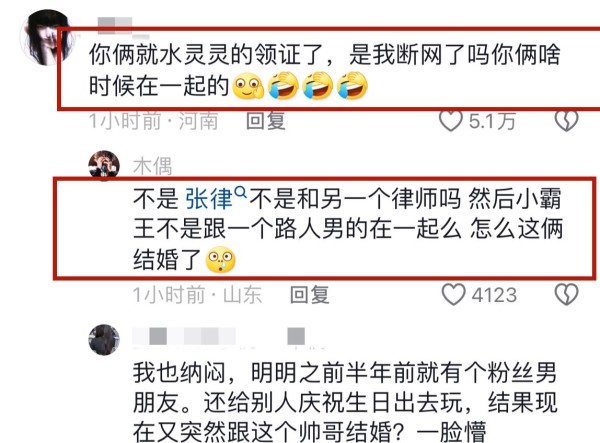Tap the 4123 like count
The image size is (600, 443).
pos(494,295)
